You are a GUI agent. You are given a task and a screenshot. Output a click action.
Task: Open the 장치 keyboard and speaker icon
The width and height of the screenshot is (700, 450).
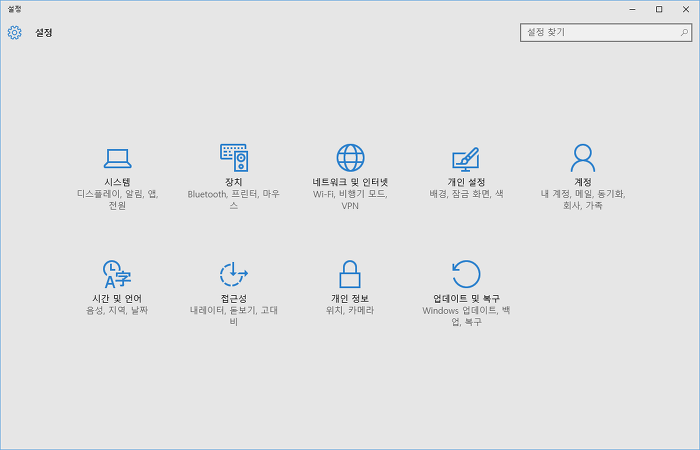234,158
